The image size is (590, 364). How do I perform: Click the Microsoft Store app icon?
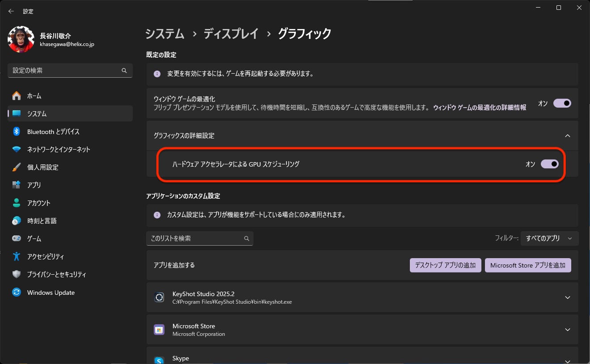click(159, 330)
